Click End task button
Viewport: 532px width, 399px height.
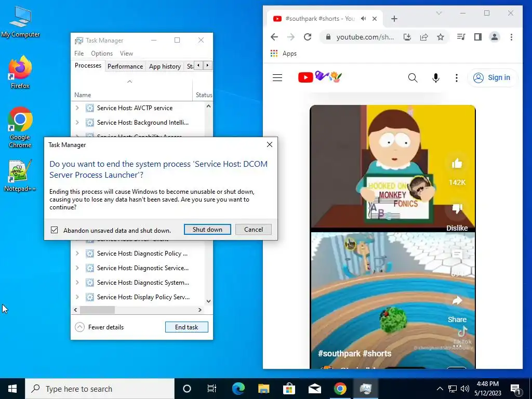click(x=187, y=327)
